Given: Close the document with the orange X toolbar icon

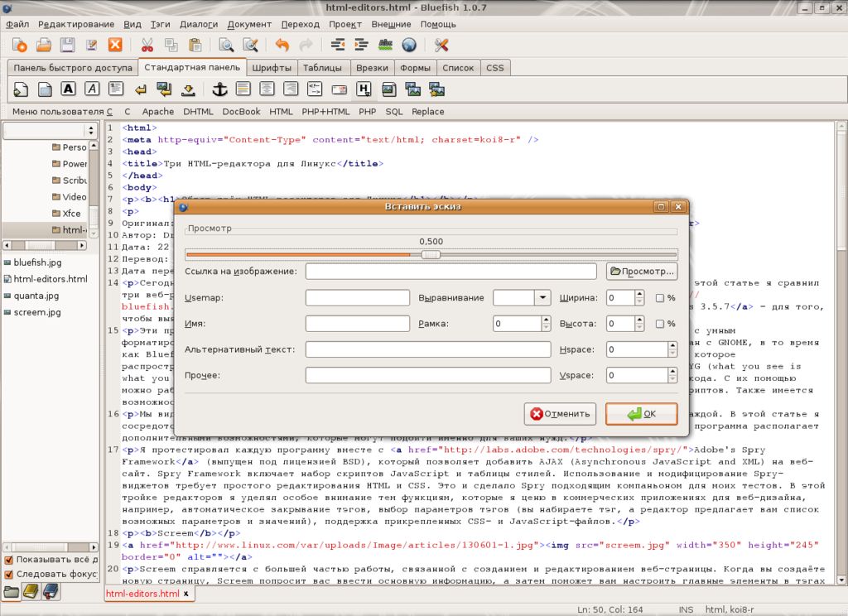Looking at the screenshot, I should tap(115, 45).
